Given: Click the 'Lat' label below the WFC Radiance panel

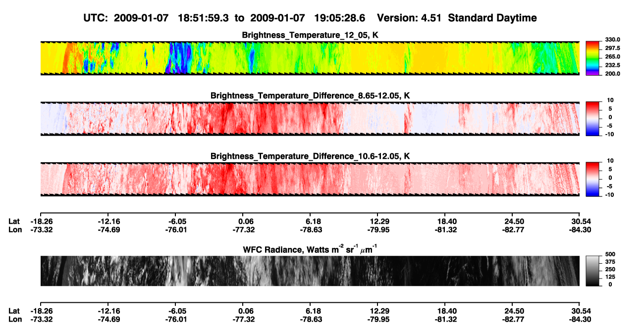Looking at the screenshot, I should click(14, 311).
